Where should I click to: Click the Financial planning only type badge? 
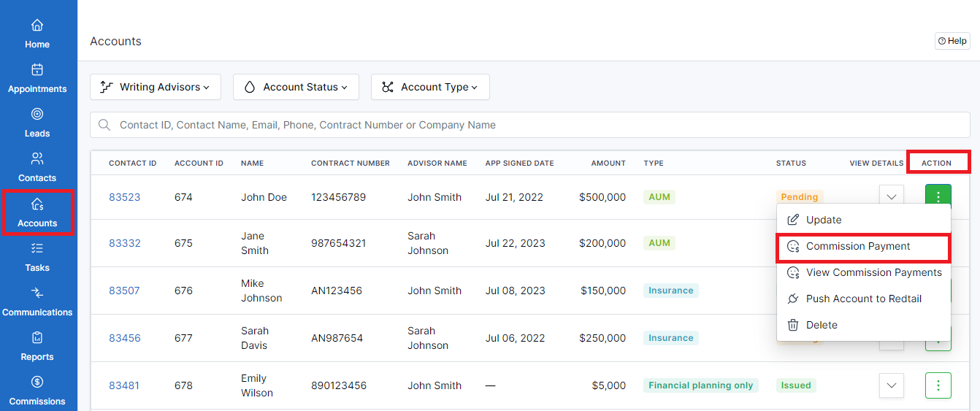click(x=701, y=385)
